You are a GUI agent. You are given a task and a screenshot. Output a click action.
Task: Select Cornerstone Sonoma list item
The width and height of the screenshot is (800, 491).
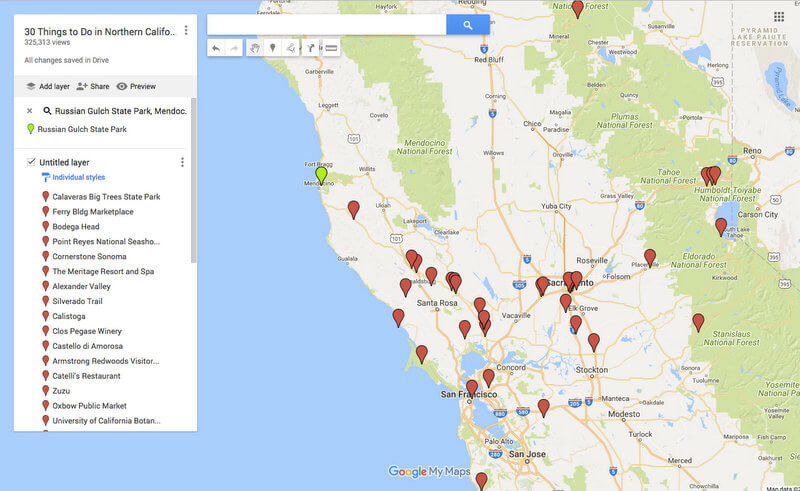tap(89, 256)
